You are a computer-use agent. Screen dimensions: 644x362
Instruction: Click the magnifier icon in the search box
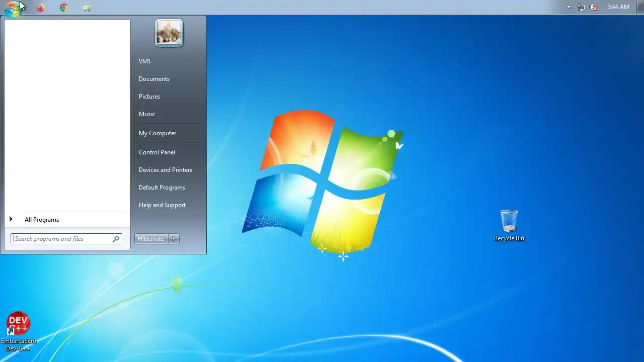pos(116,239)
